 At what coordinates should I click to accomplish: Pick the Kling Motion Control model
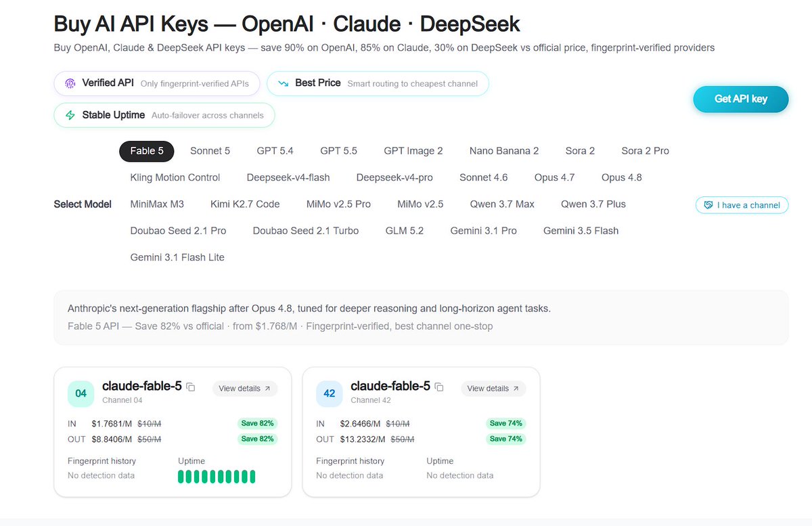click(x=175, y=177)
